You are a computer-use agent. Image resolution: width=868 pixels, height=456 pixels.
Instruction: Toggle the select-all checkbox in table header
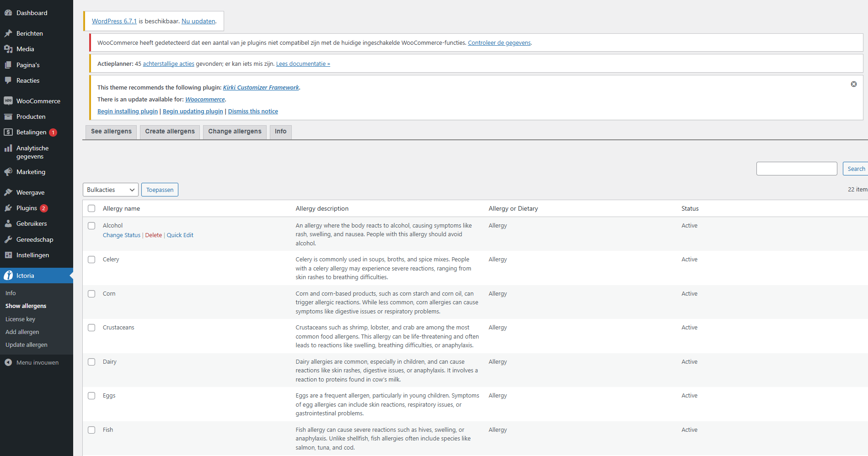pos(91,208)
